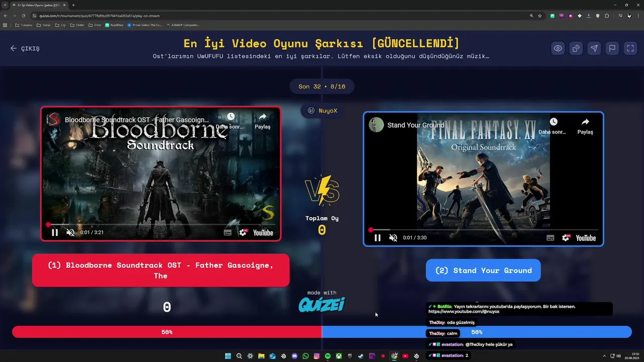Toggle subtitles on Stand Your Ground video
644x362 pixels.
tap(550, 238)
